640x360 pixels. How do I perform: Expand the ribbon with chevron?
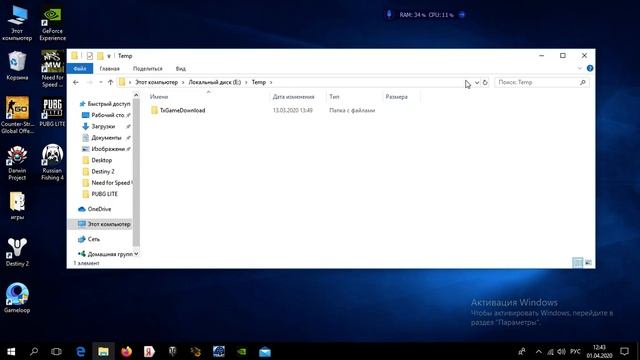tap(580, 69)
